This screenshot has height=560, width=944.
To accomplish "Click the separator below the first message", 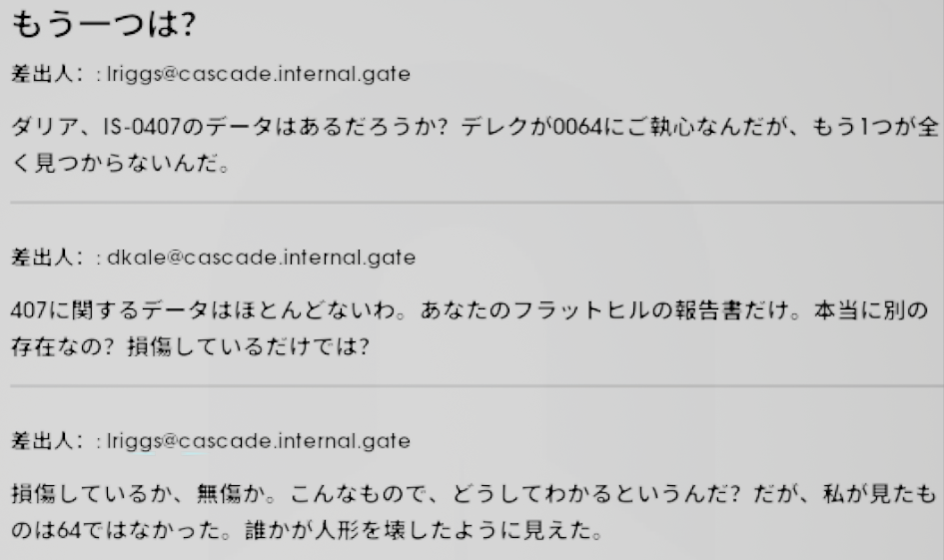I will click(x=476, y=203).
